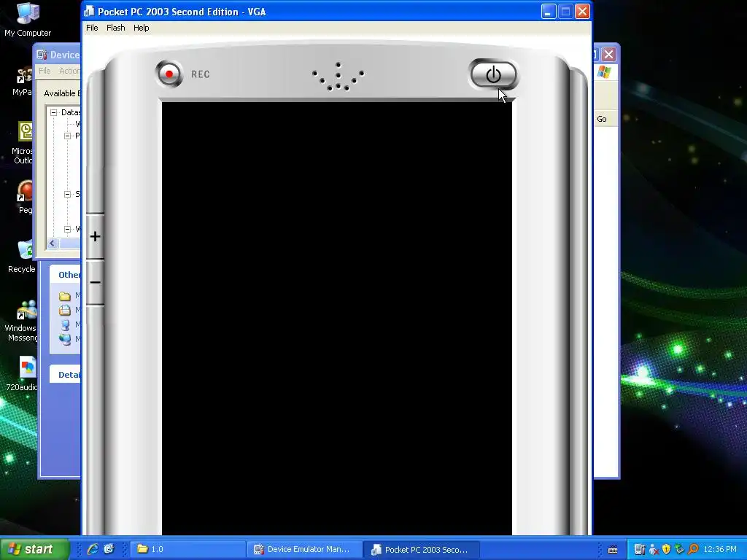Viewport: 747px width, 560px height.
Task: Click the network connection tray icon with red mark
Action: (x=653, y=550)
